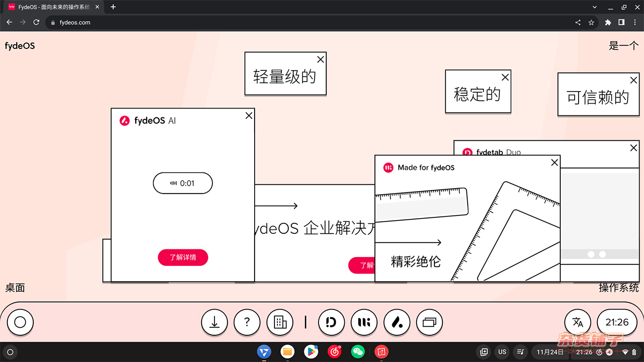Viewport: 644px width, 362px height.
Task: Reload the page with the refresh icon
Action: coord(36,22)
